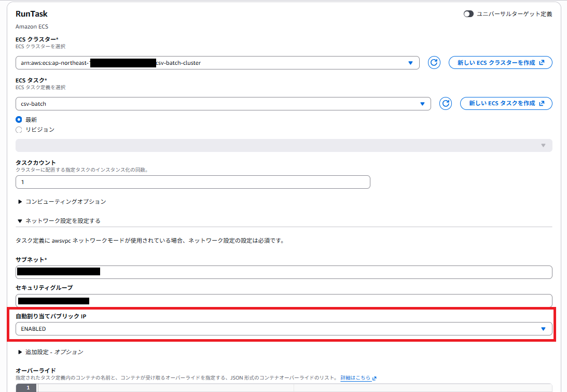Image resolution: width=567 pixels, height=392 pixels.
Task: Click the RunTask heading text
Action: pos(32,13)
